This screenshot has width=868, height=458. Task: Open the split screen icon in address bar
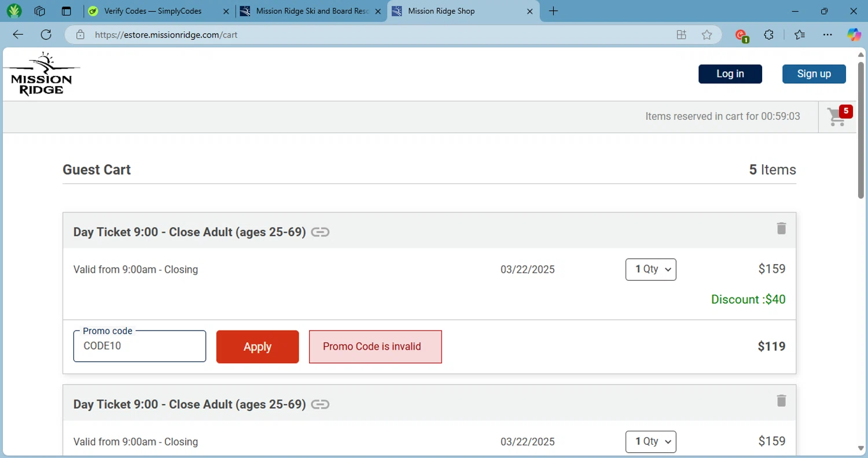pos(682,35)
